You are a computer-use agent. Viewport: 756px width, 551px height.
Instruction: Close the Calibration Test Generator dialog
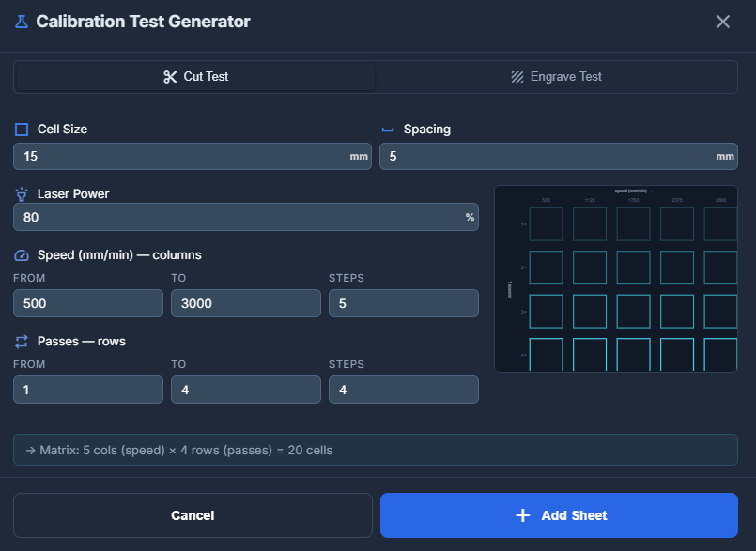point(722,22)
